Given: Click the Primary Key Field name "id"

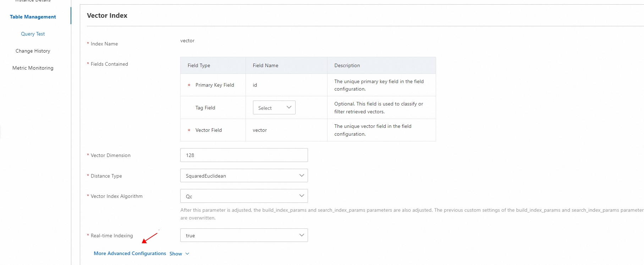Looking at the screenshot, I should 255,85.
